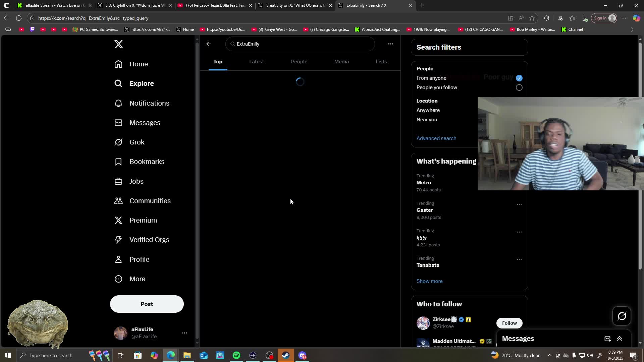Open more options for Gaster trend

(519, 204)
